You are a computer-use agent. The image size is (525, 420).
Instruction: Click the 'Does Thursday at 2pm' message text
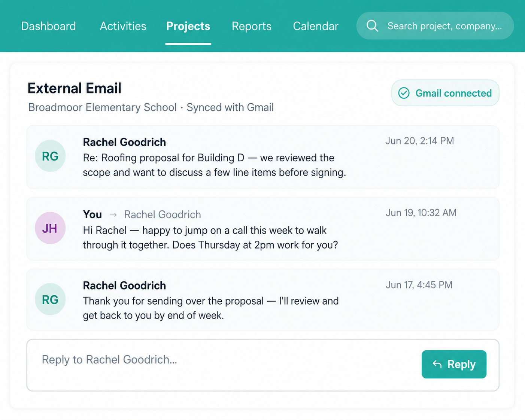coord(210,238)
